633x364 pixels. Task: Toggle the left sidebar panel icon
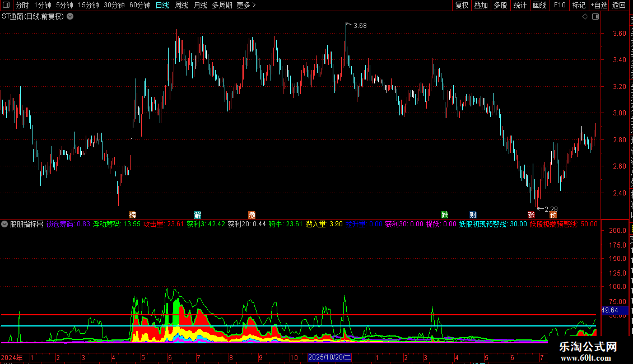(x=6, y=5)
